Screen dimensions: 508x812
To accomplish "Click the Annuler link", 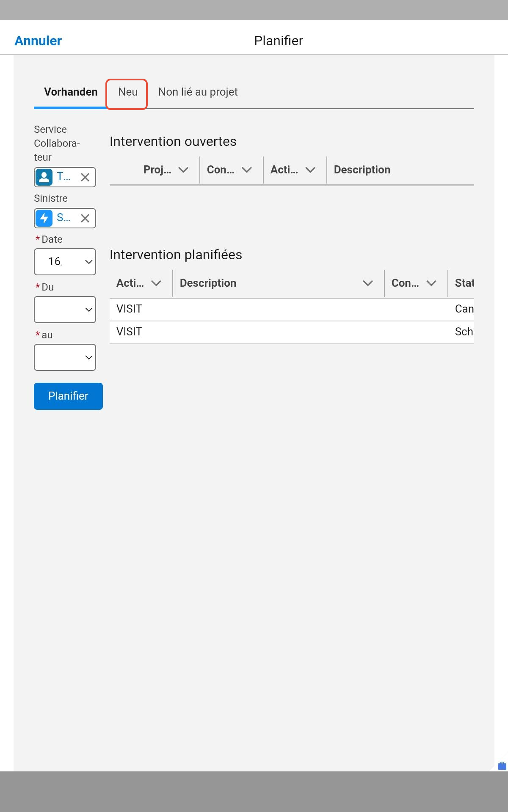I will 38,41.
